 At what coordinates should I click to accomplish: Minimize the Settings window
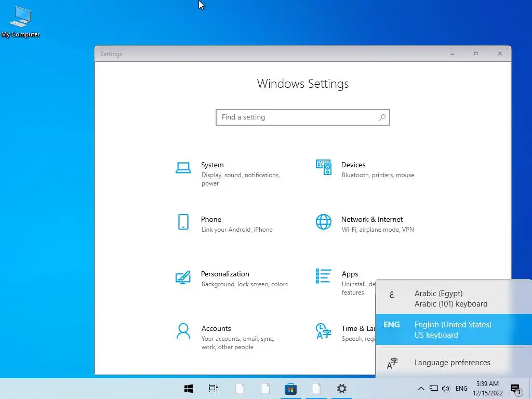click(x=453, y=54)
